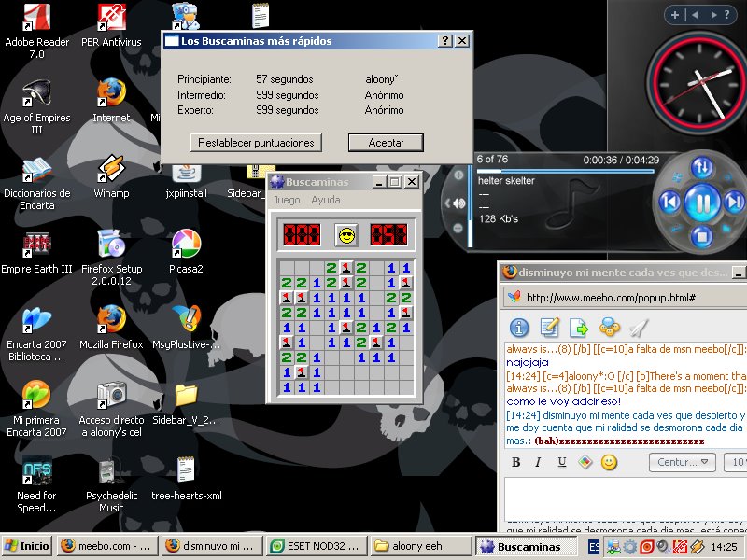The width and height of the screenshot is (747, 560).
Task: Switch to ESET NOD32 taskbar button
Action: [317, 546]
